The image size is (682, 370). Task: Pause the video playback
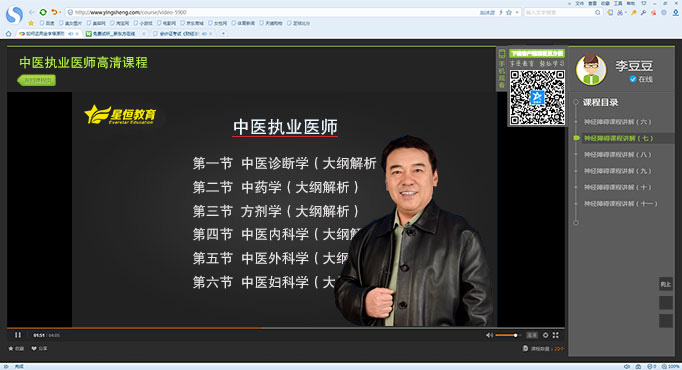pyautogui.click(x=18, y=335)
